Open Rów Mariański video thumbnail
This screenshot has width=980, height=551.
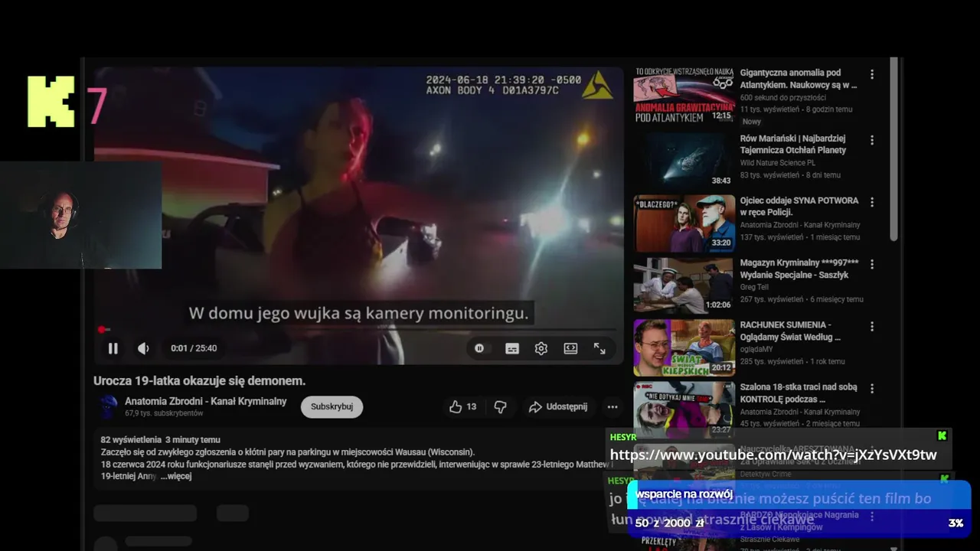pos(684,161)
